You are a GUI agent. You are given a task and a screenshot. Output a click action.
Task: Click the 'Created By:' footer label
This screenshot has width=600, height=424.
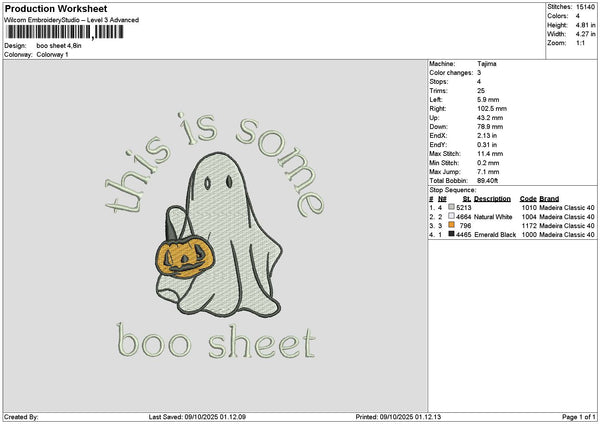[21, 417]
